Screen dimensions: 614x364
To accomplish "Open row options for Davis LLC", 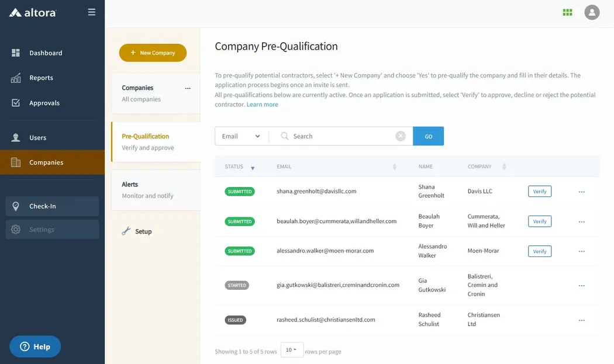I will point(581,192).
